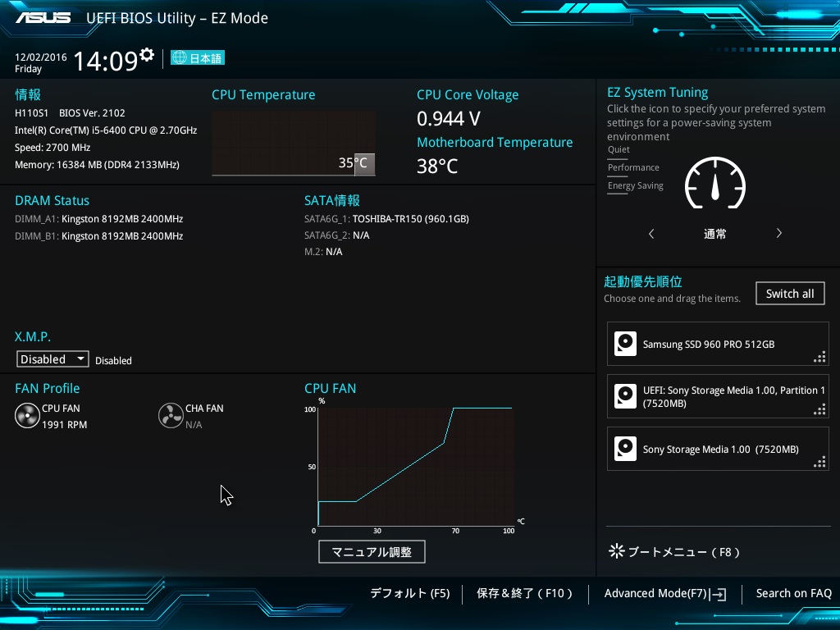The image size is (840, 630).
Task: Grab the UEFI Sony Storage Media drag handle
Action: click(x=819, y=410)
